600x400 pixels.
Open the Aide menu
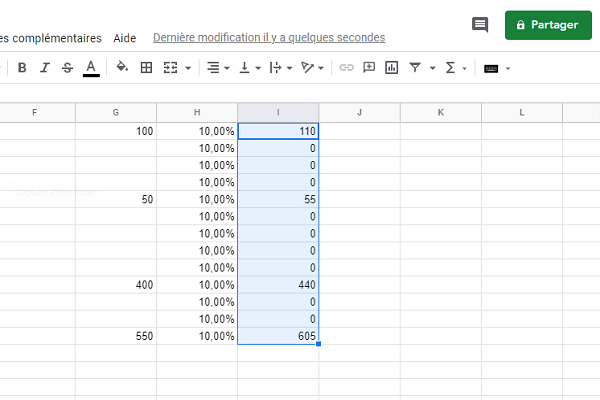coord(125,38)
